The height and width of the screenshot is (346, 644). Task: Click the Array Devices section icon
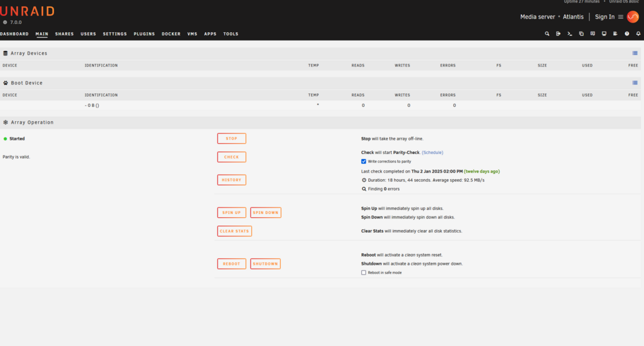pos(5,53)
